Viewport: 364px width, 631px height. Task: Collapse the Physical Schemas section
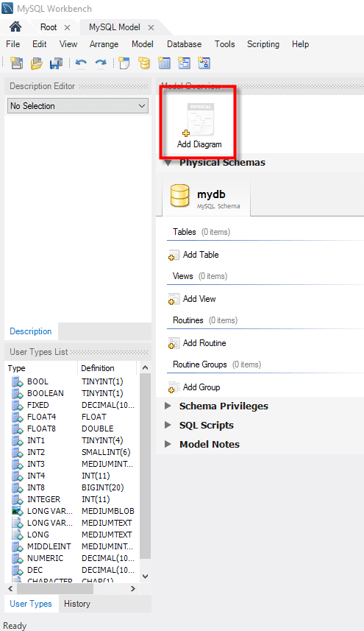(168, 163)
